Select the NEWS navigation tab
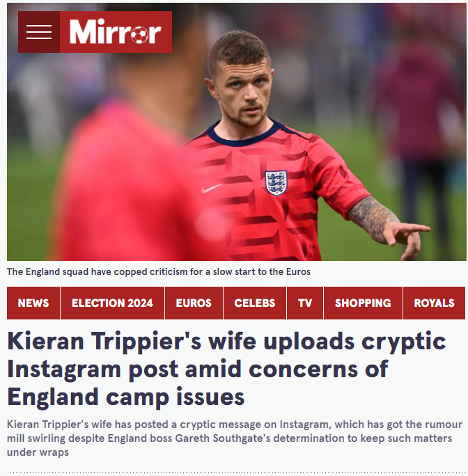The width and height of the screenshot is (468, 476). click(33, 303)
